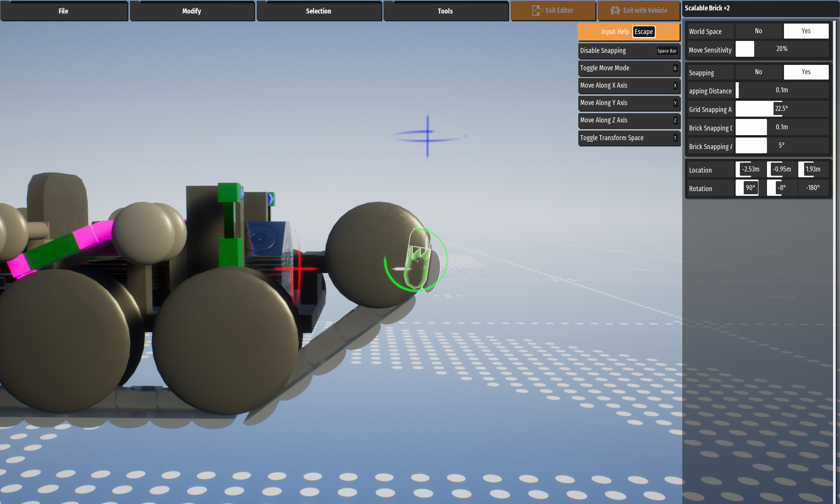Image resolution: width=840 pixels, height=504 pixels.
Task: Open the Modify menu
Action: coord(192,11)
